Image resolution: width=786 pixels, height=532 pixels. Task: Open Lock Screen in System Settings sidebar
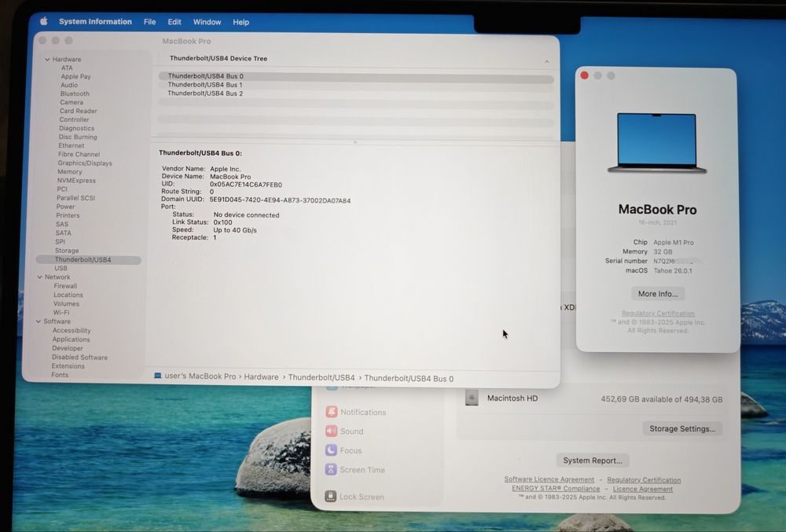pyautogui.click(x=354, y=497)
